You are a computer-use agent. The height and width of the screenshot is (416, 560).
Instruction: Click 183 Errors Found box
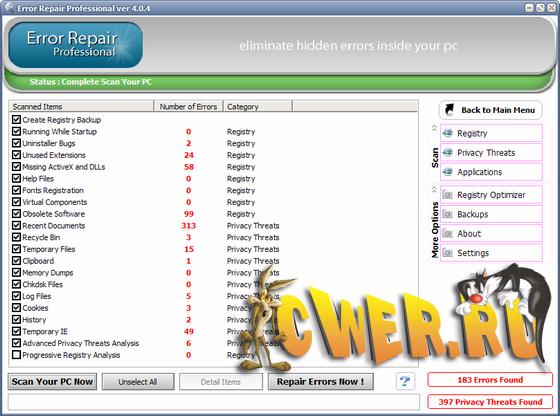pos(490,380)
